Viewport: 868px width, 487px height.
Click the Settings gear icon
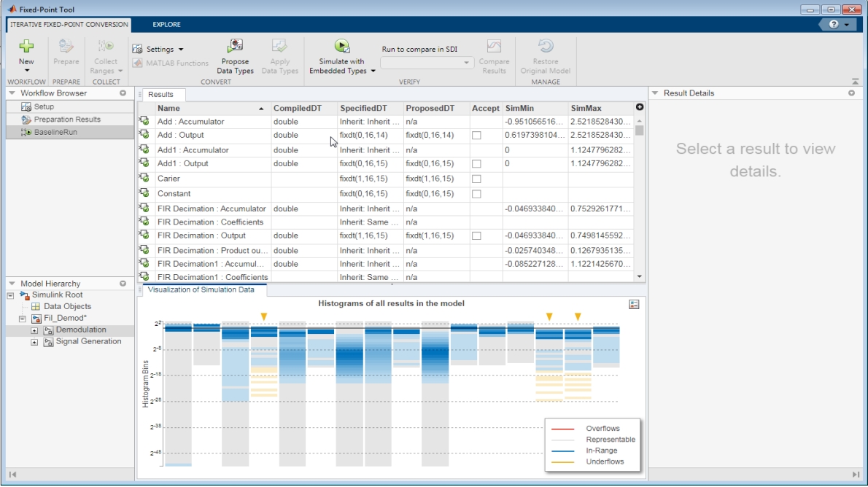point(137,49)
